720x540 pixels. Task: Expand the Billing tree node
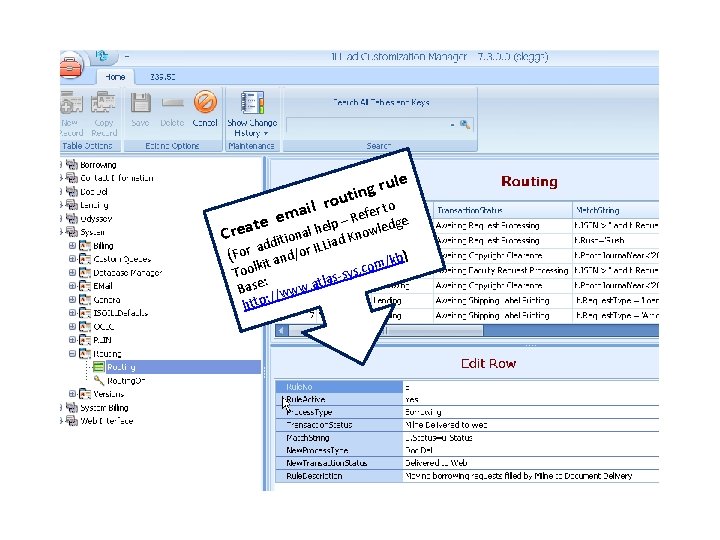pos(72,246)
